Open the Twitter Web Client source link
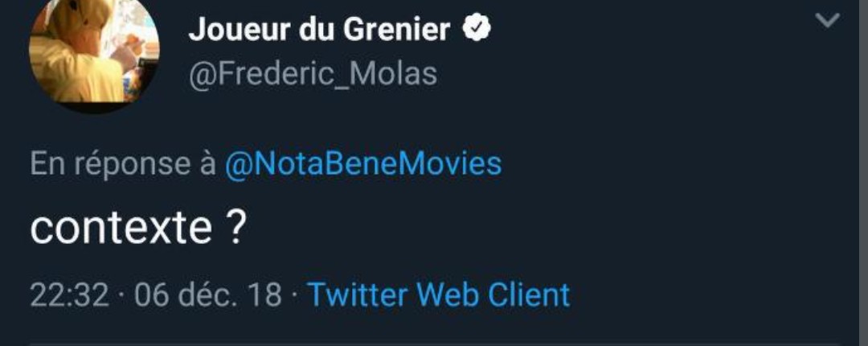The width and height of the screenshot is (868, 346). coord(439,295)
